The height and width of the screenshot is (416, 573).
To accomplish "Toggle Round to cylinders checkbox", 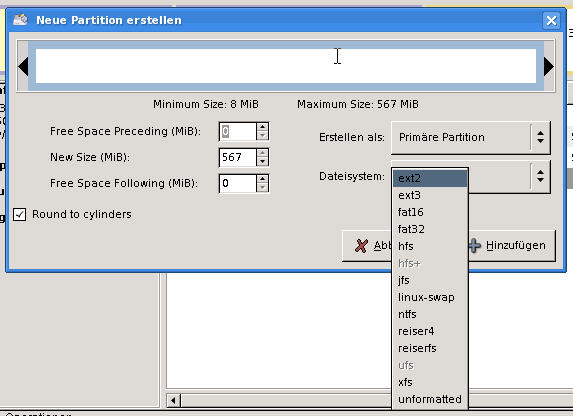I will 19,214.
